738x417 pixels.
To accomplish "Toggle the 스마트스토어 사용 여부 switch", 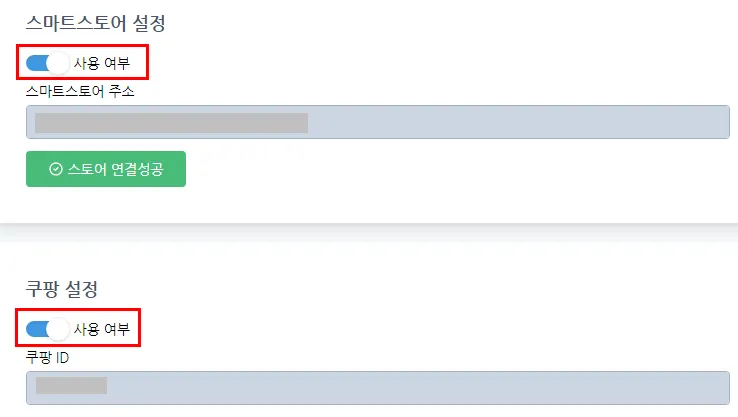I will pos(46,63).
